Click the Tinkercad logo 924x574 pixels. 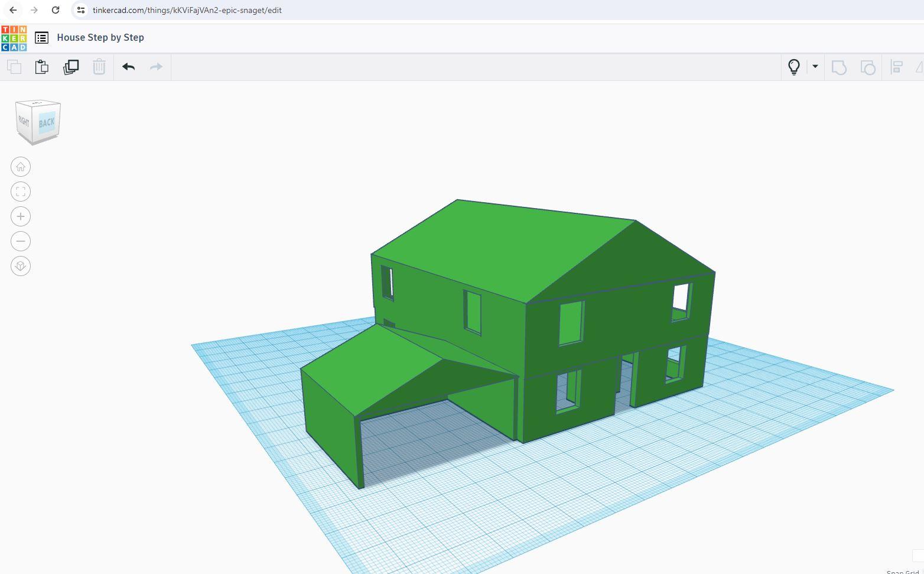pyautogui.click(x=14, y=38)
